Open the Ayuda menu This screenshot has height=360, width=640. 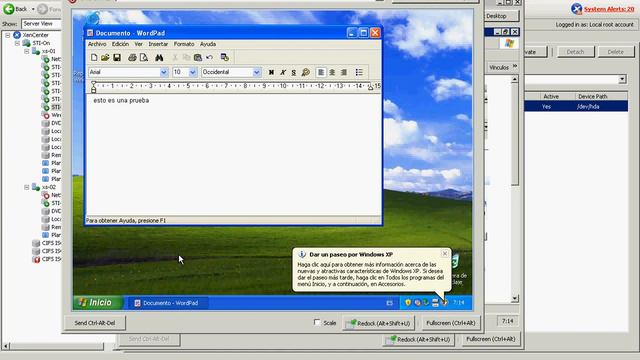point(208,44)
